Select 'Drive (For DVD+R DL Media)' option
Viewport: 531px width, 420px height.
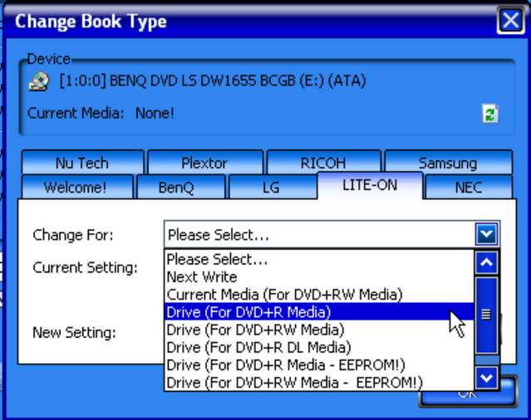pyautogui.click(x=319, y=347)
